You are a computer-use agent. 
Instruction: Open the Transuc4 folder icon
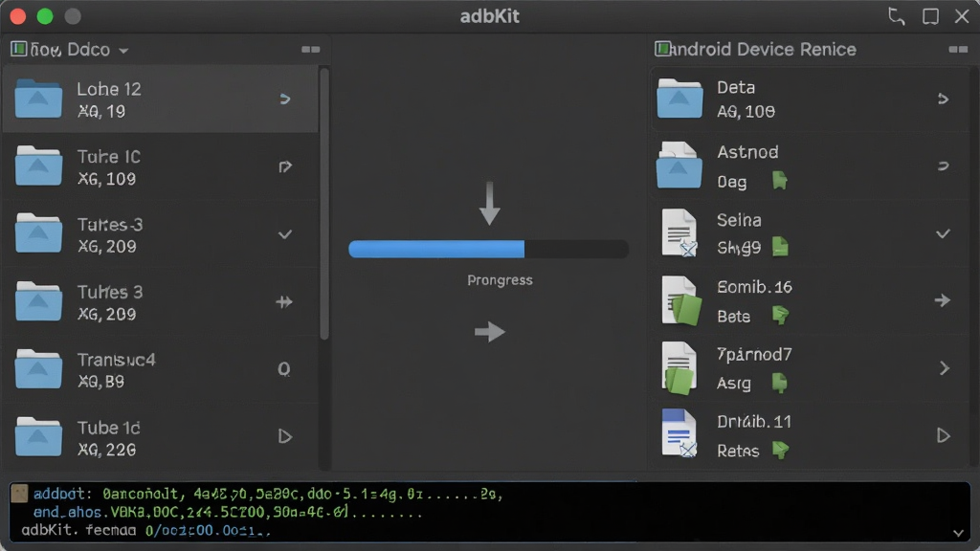pyautogui.click(x=38, y=369)
